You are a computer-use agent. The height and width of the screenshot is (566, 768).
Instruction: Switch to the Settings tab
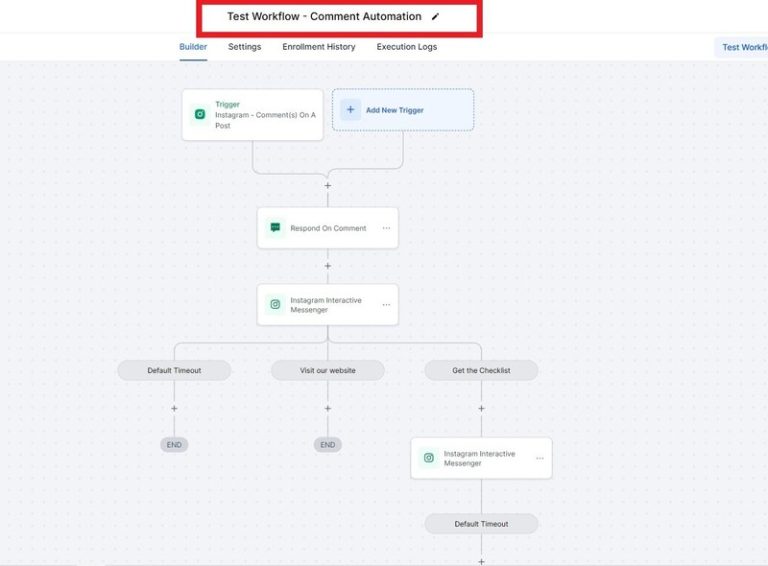244,47
